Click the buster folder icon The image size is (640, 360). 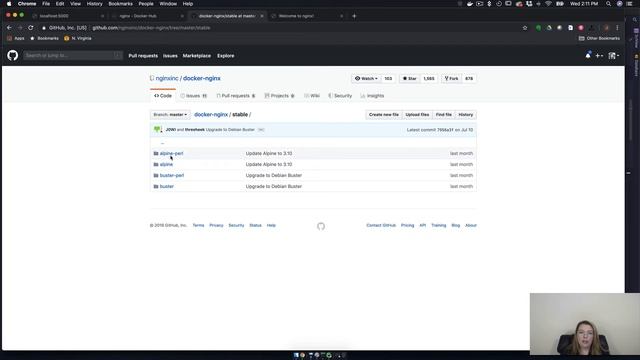point(156,187)
